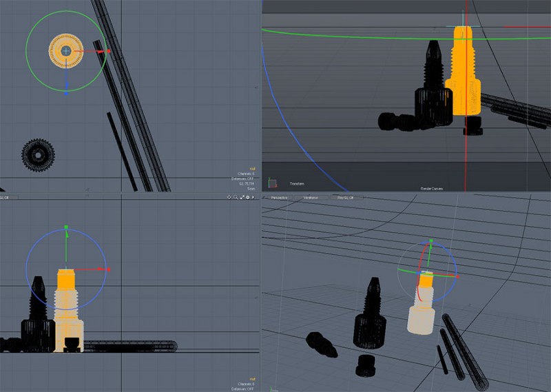This screenshot has height=392, width=551.
Task: Click the red X-axis handle in top-left viewport
Action: pyautogui.click(x=105, y=50)
